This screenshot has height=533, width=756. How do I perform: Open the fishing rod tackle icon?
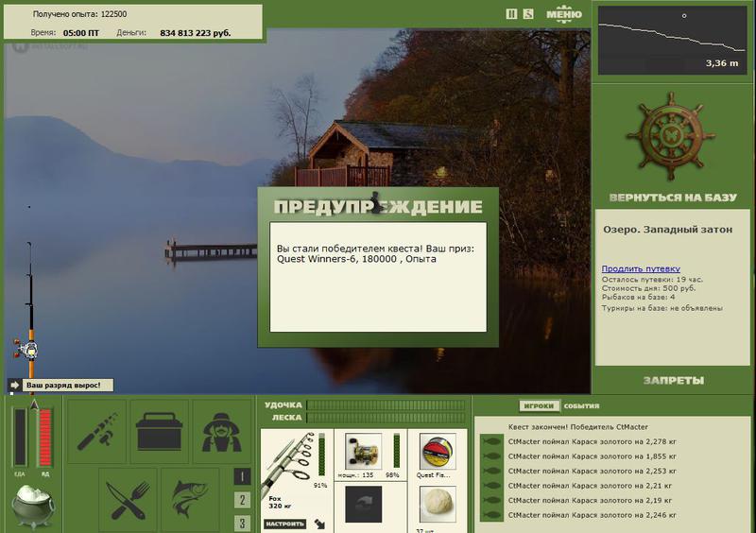[x=96, y=431]
